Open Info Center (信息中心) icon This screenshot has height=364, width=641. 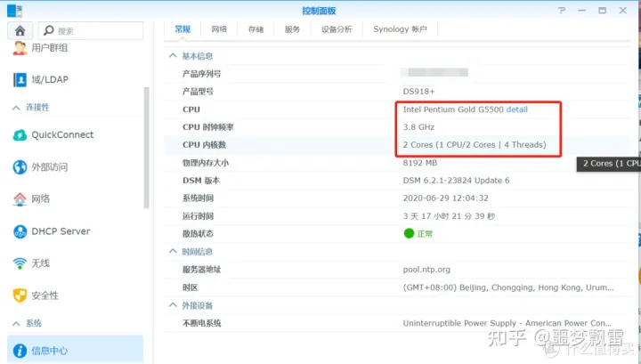[x=20, y=351]
